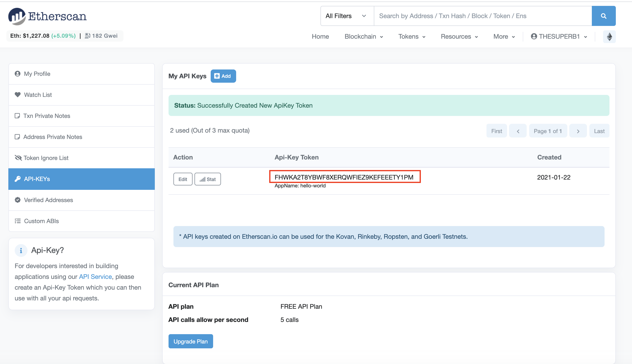Click the Ethereum diamond network icon
The height and width of the screenshot is (364, 632).
609,37
